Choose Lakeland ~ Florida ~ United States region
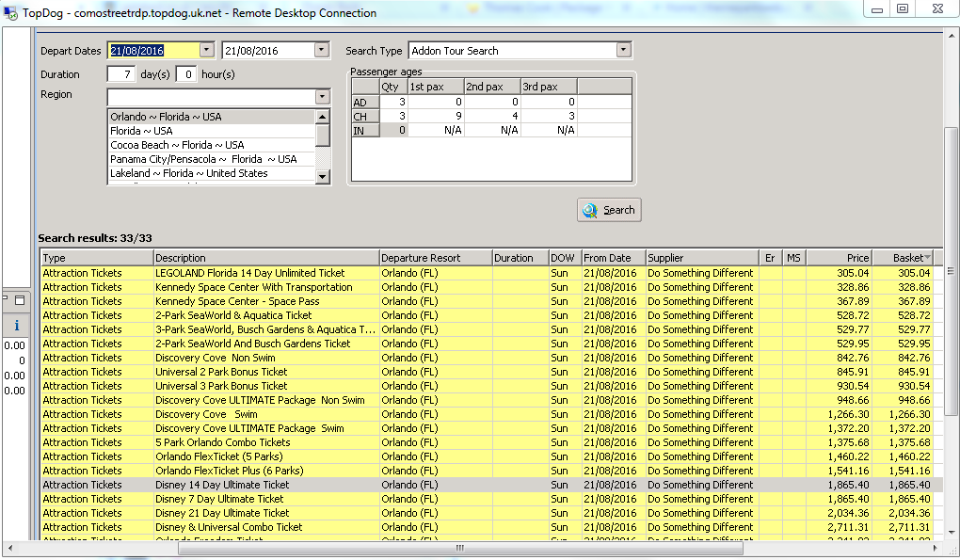This screenshot has height=560, width=960. click(x=188, y=173)
